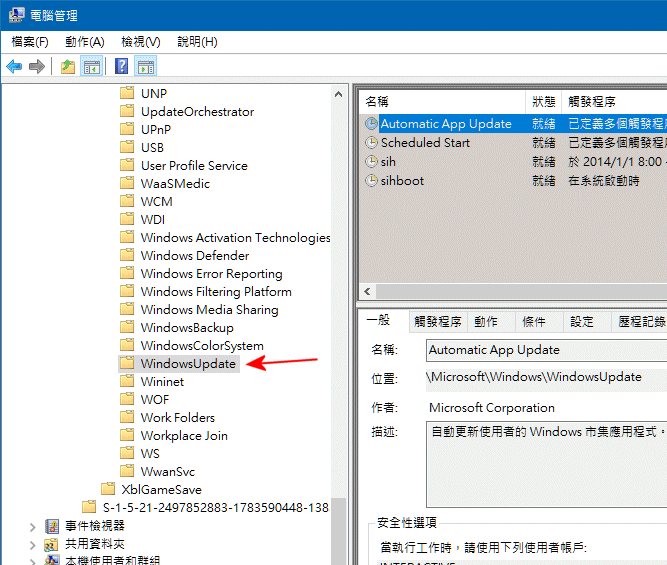667x565 pixels.
Task: Click the Back arrow toolbar icon
Action: pos(14,66)
